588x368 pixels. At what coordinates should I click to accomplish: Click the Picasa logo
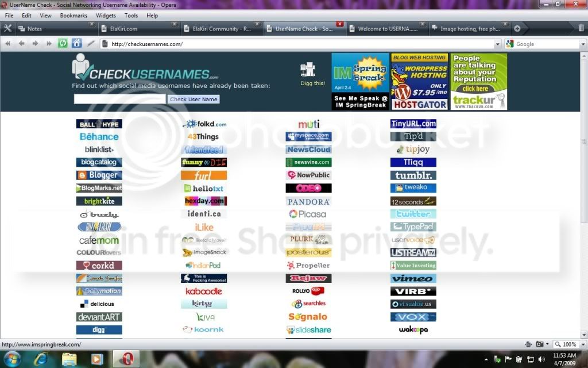308,214
